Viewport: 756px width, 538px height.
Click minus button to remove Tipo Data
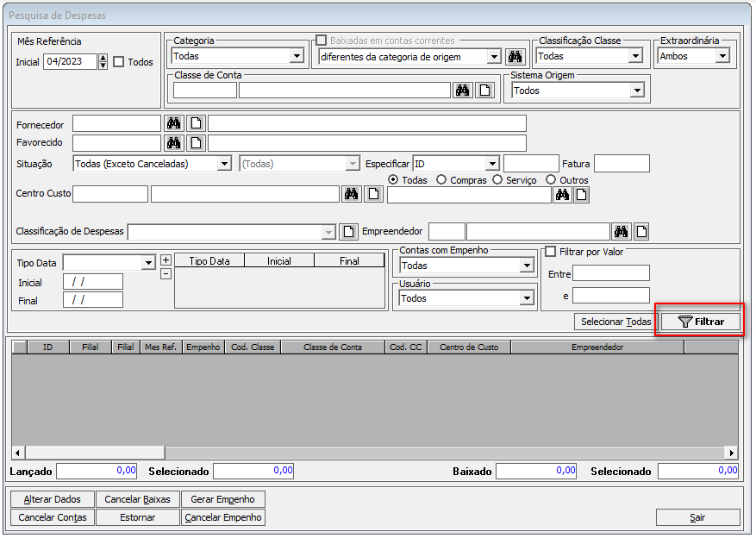click(x=166, y=273)
